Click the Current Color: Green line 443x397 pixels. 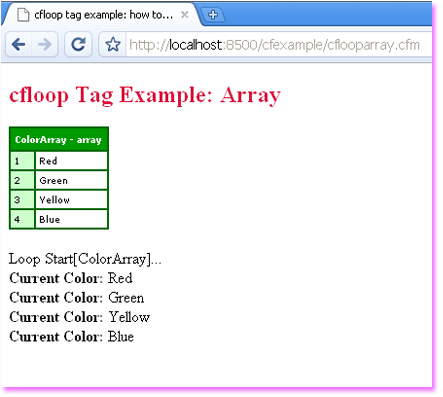tap(77, 298)
